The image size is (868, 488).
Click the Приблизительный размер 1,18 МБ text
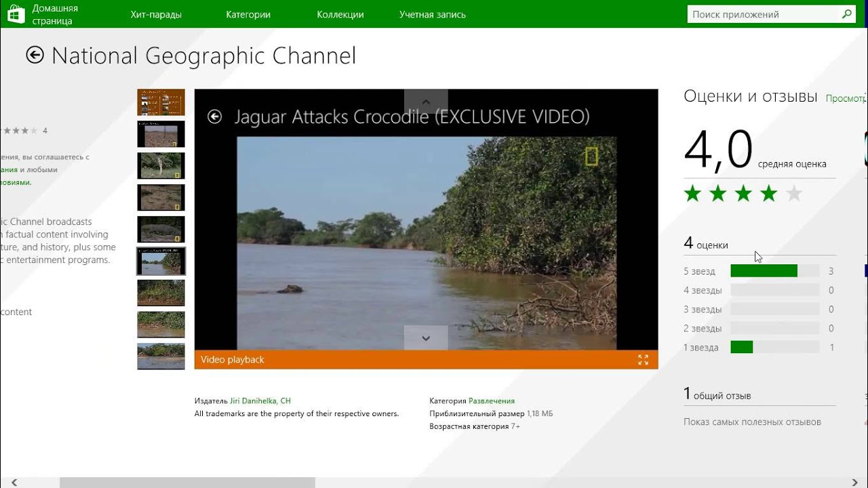pyautogui.click(x=491, y=413)
